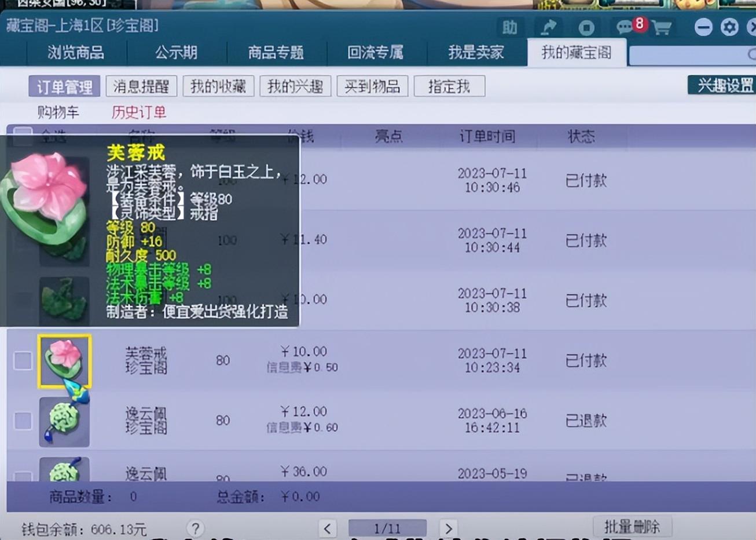The height and width of the screenshot is (540, 756).
Task: Open the 1/11 page selector
Action: [x=387, y=528]
